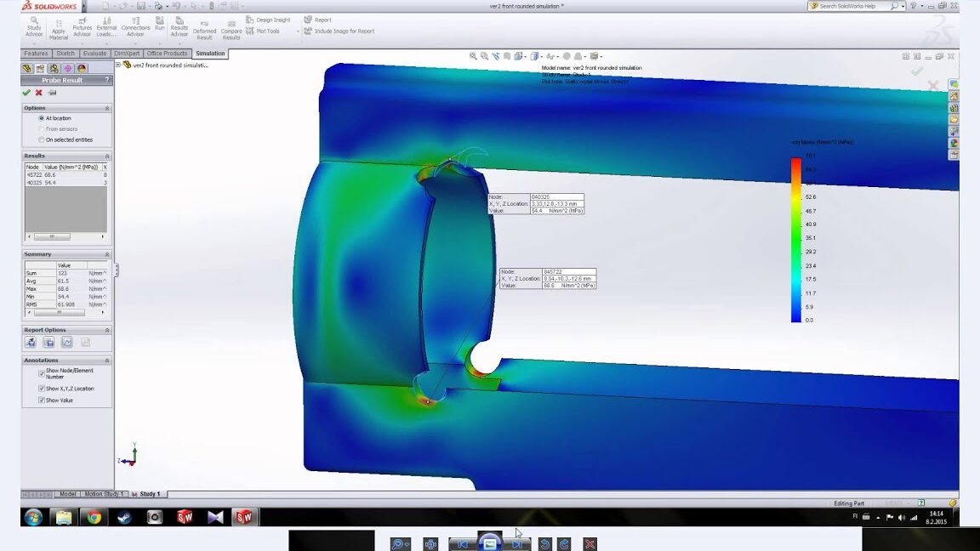The image size is (980, 551).
Task: Switch to the DimXpert tab
Action: click(x=127, y=54)
